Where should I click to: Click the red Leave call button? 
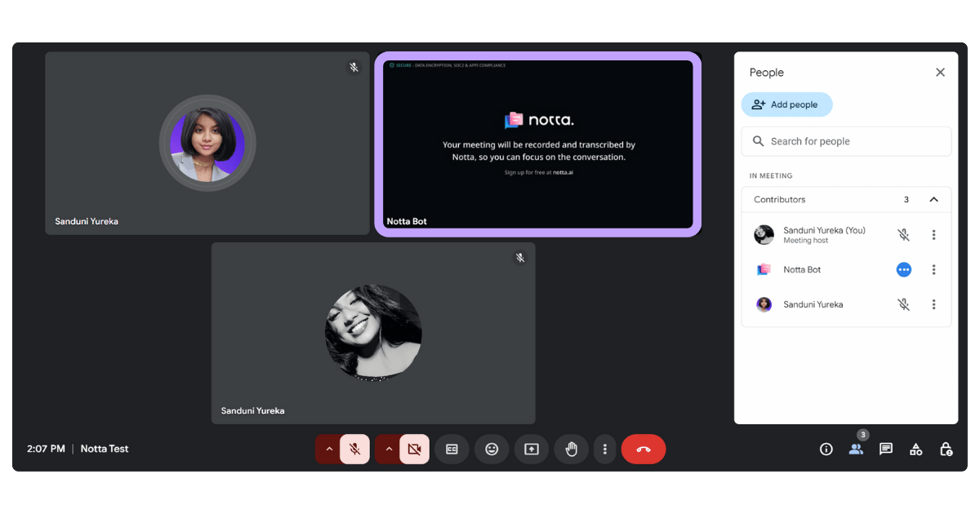tap(644, 449)
